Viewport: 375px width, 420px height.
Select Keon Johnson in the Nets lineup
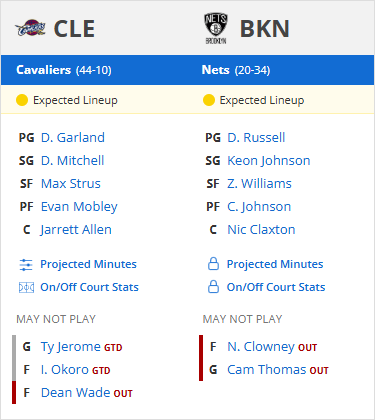pyautogui.click(x=269, y=161)
